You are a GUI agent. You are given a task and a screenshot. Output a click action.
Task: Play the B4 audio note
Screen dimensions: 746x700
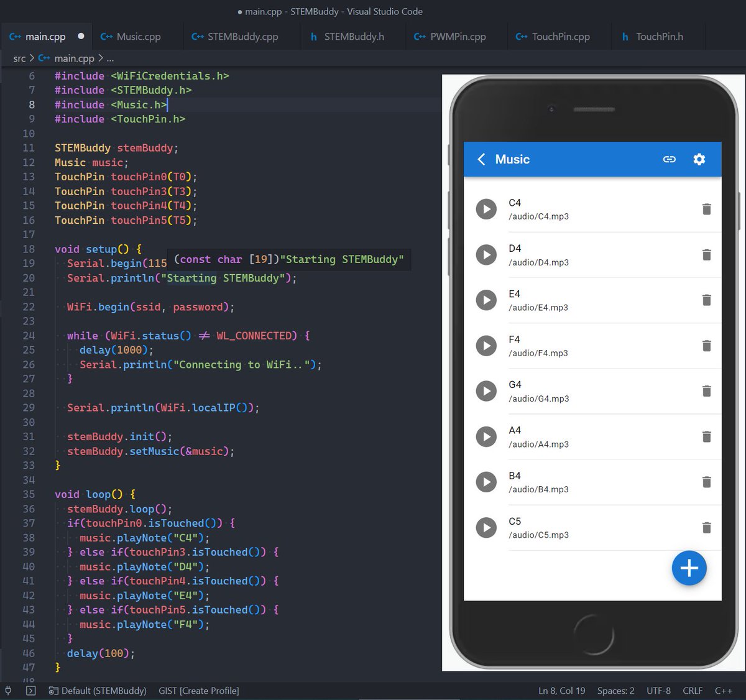pyautogui.click(x=486, y=482)
